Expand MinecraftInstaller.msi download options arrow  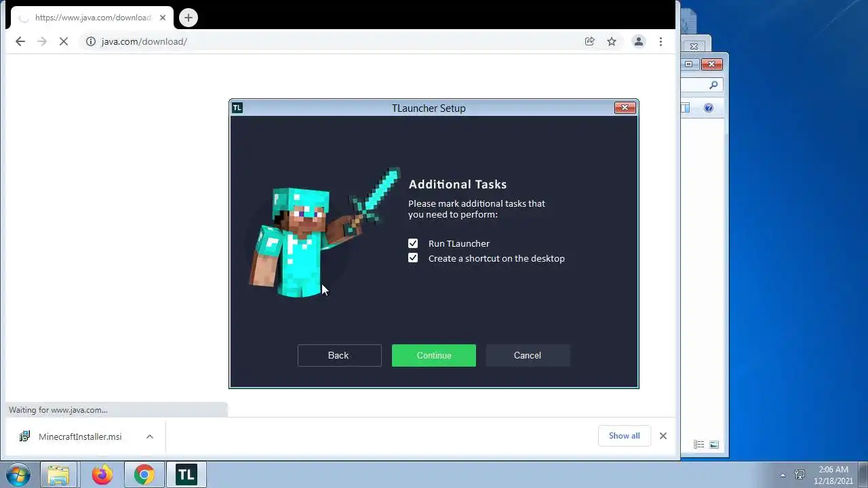tap(150, 436)
